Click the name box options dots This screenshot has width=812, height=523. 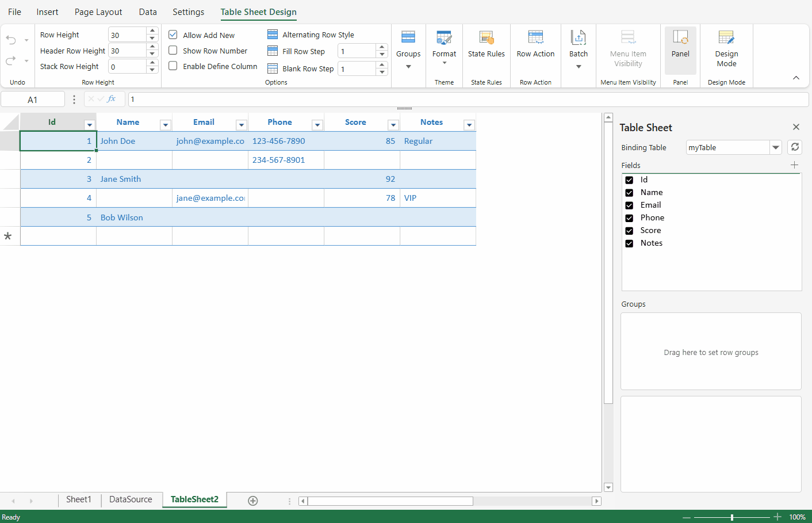pos(74,100)
